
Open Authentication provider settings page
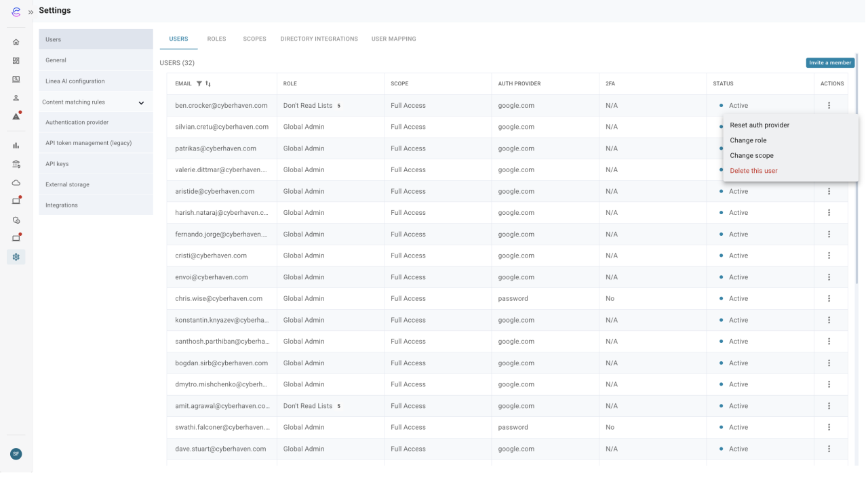77,123
